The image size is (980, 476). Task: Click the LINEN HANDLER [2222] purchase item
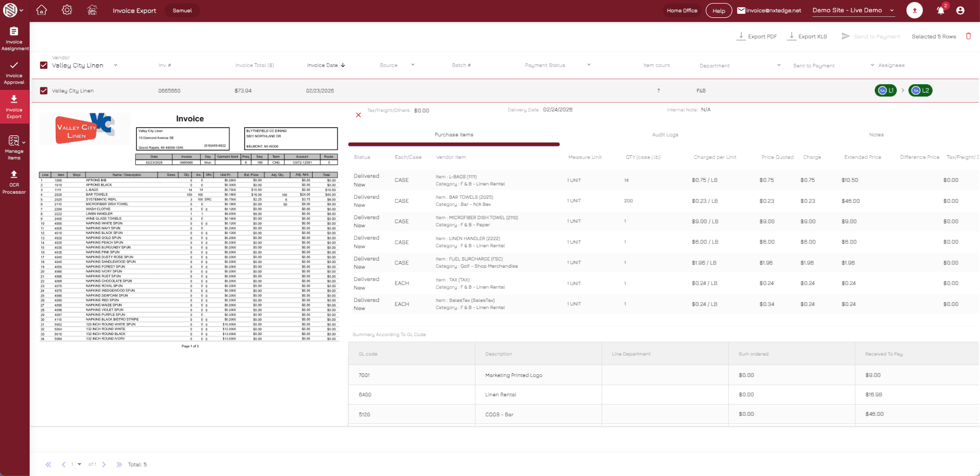467,239
